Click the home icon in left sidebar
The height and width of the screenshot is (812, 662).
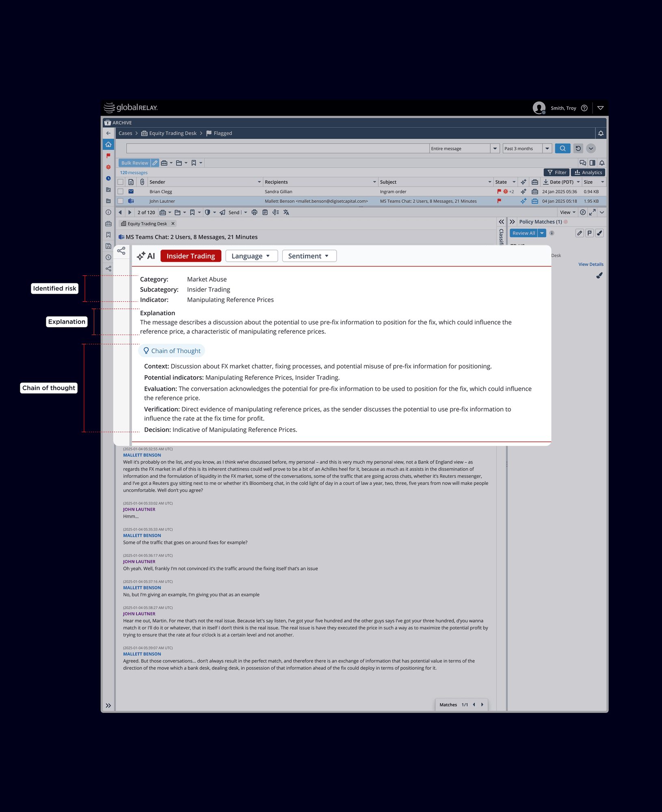click(x=108, y=145)
